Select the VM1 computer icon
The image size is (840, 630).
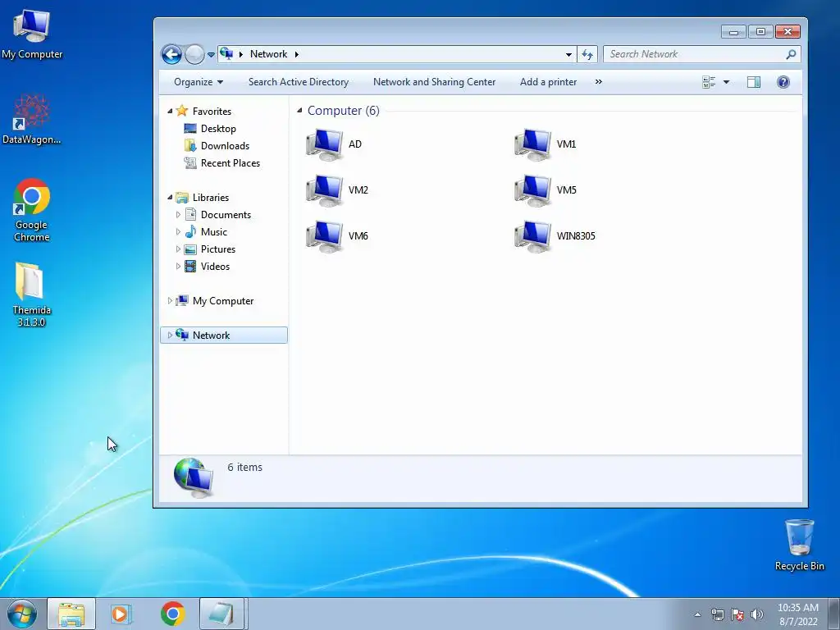coord(532,144)
